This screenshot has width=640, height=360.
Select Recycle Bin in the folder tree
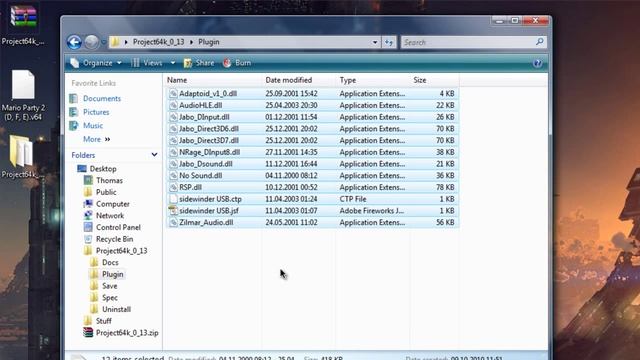(114, 239)
